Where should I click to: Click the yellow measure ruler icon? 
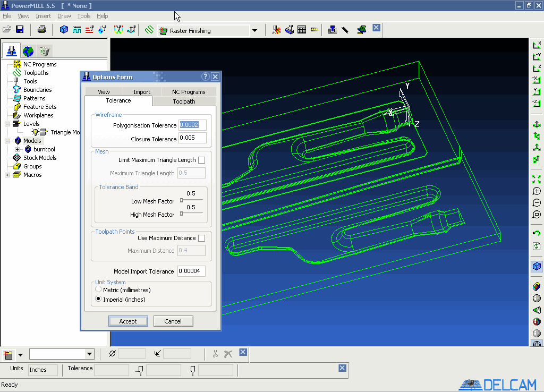[314, 30]
